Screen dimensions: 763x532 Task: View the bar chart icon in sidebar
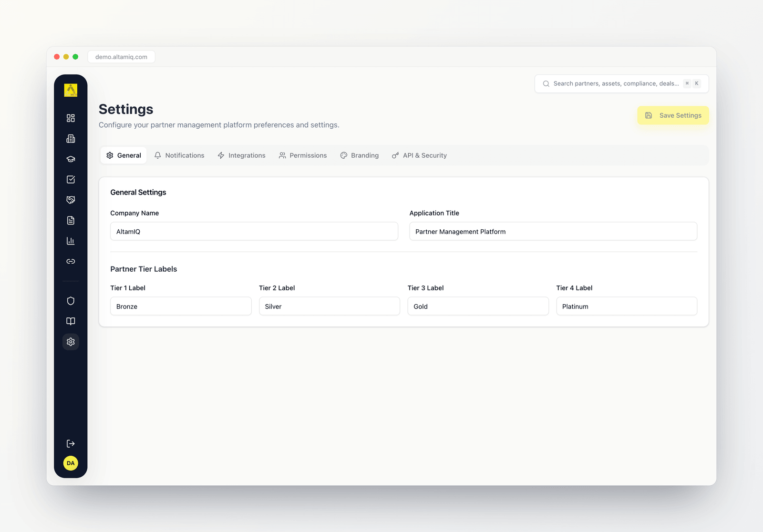[x=71, y=241]
